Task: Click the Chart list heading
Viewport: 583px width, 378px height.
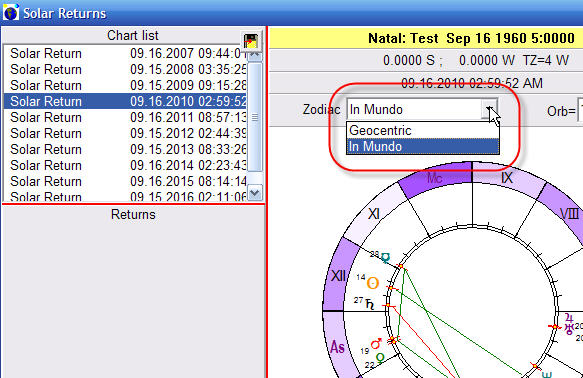Action: click(x=133, y=35)
